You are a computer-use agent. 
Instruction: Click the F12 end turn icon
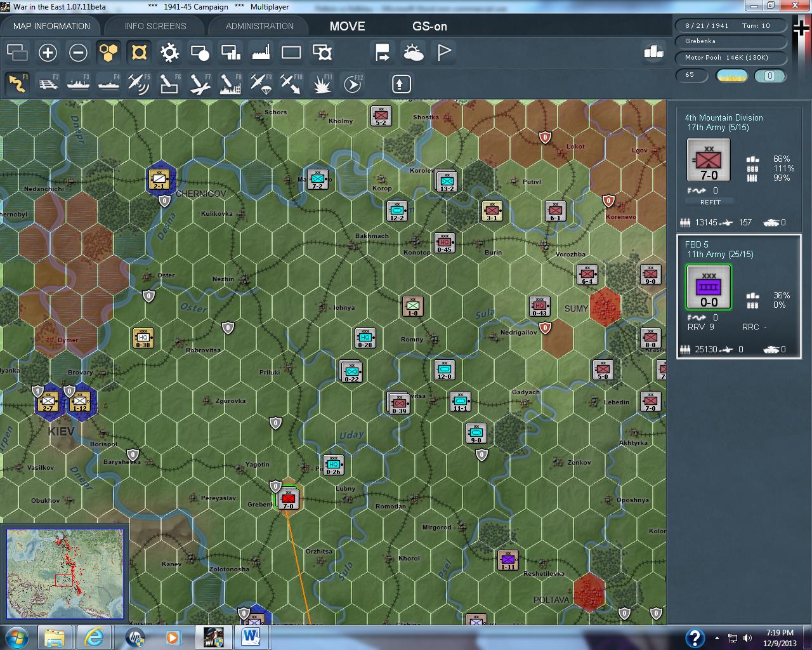tap(352, 84)
